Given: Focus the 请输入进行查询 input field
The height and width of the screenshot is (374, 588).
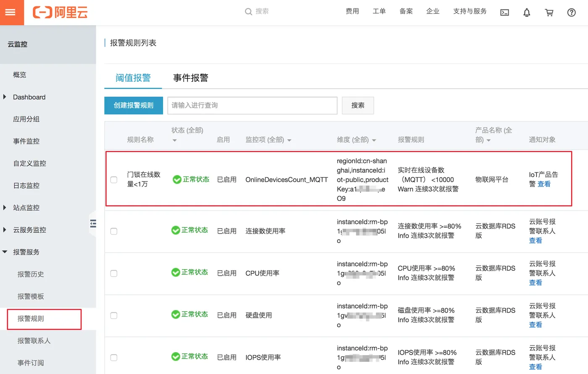Looking at the screenshot, I should tap(252, 105).
